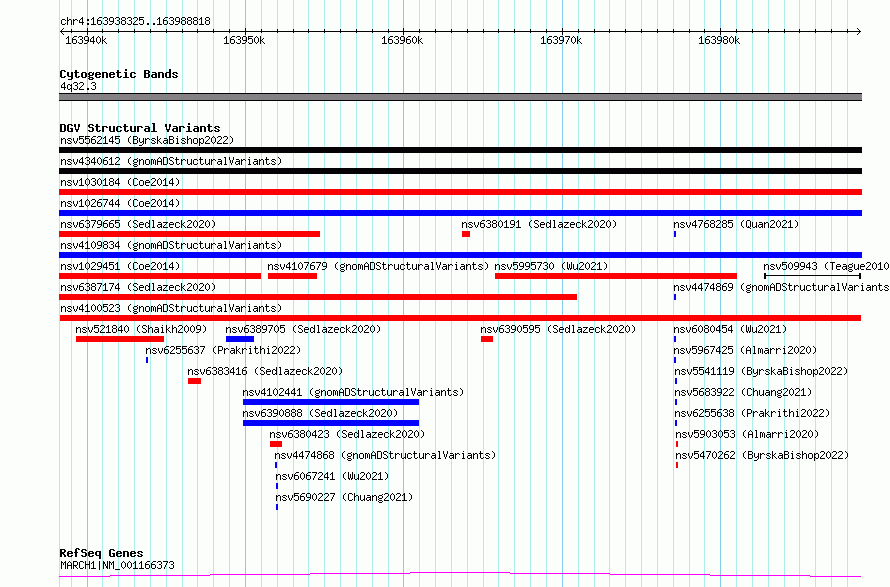
Task: Click the nsv521840 (Shaikh2009) label
Action: tap(141, 329)
